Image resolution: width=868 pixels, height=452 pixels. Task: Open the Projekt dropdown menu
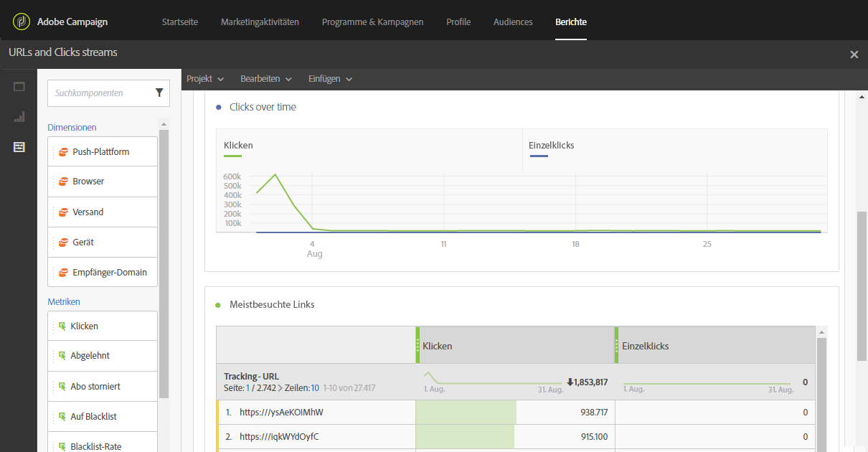[205, 79]
